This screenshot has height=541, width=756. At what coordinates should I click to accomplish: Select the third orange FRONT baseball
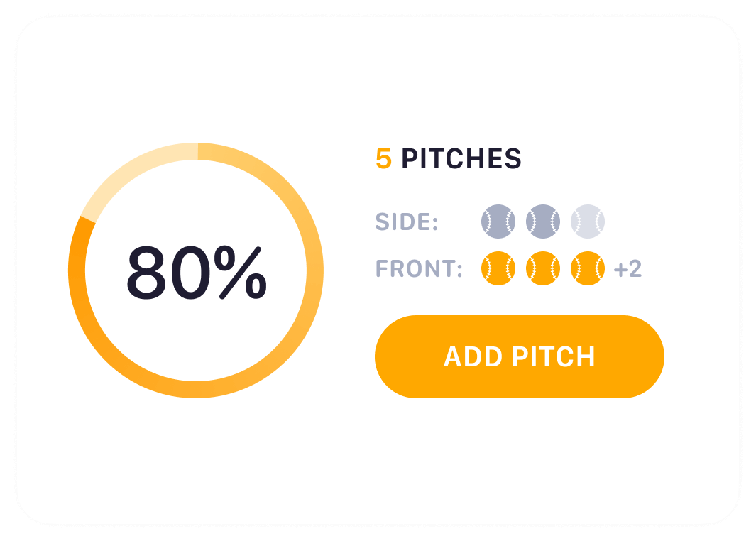(588, 268)
